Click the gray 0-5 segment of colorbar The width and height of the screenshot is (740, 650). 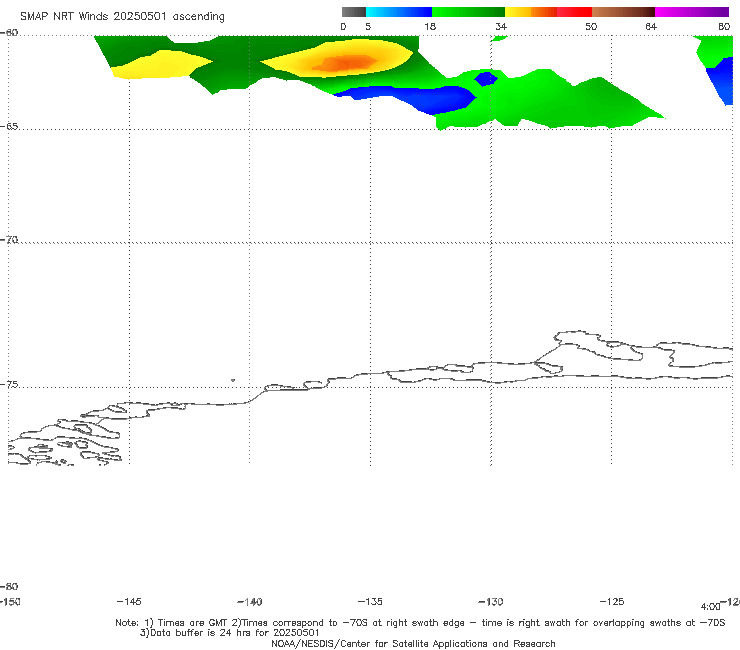[x=353, y=12]
